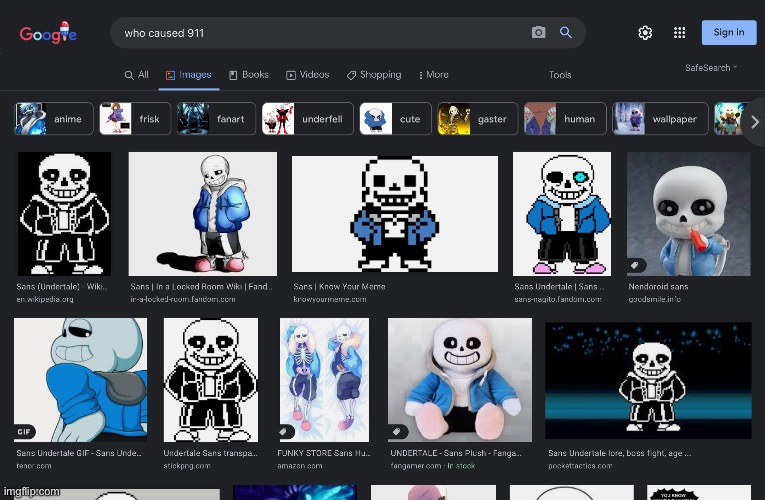Viewport: 765px width, 500px height.
Task: Open the fangamer Sans Plush thumbnail
Action: pos(460,380)
